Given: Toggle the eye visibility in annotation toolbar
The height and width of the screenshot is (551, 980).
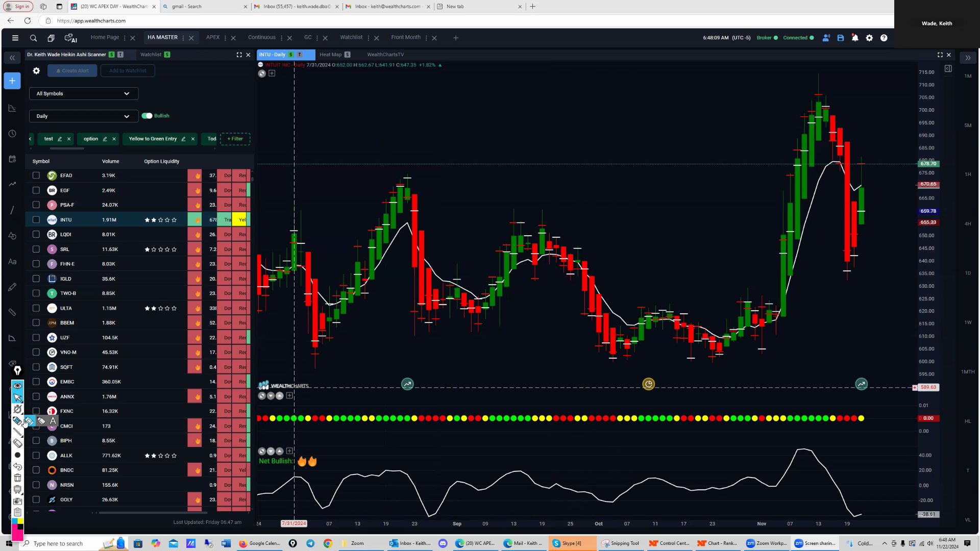Looking at the screenshot, I should click(18, 386).
